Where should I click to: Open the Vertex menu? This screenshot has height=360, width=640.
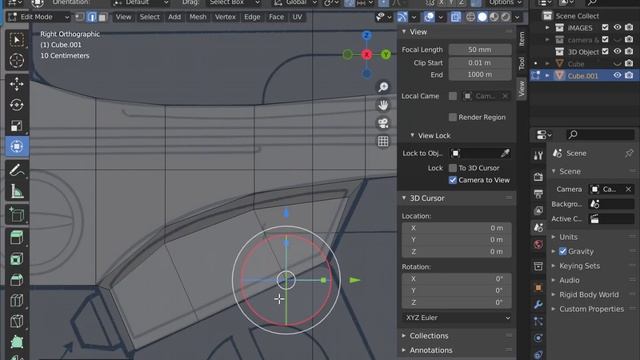tap(225, 17)
